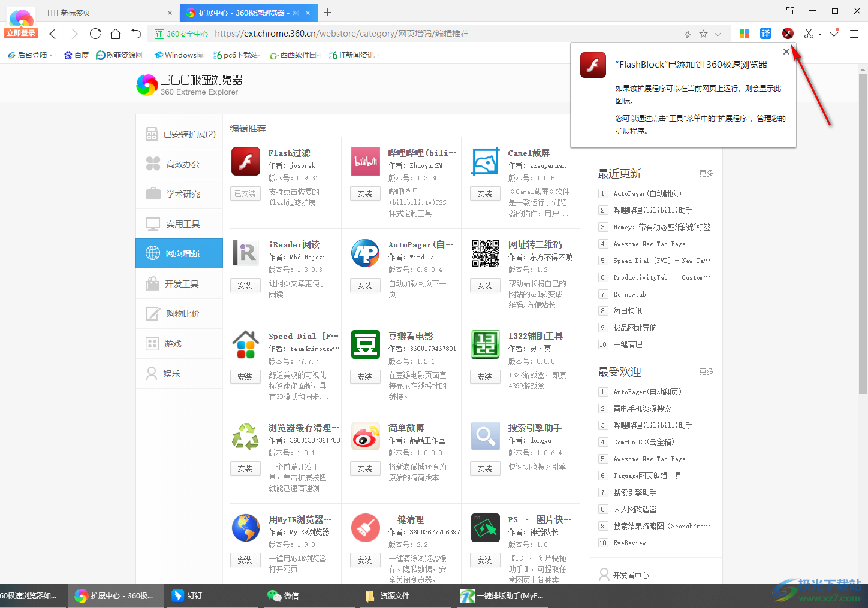Click the 简单微博 Weibo icon
The height and width of the screenshot is (608, 868).
coord(366,436)
